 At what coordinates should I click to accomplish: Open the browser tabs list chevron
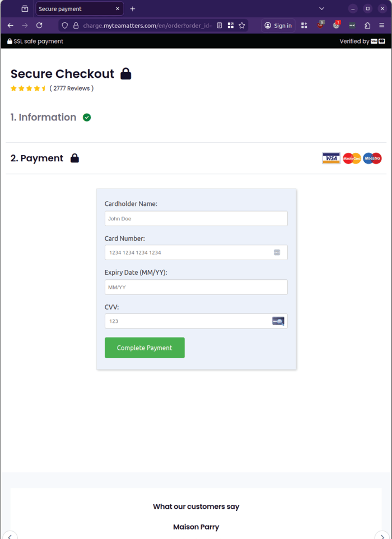pyautogui.click(x=321, y=8)
